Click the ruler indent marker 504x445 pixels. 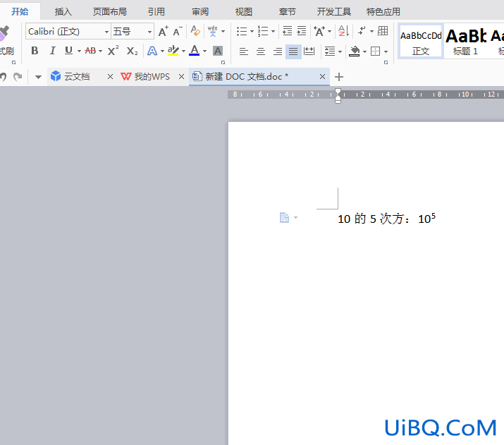(338, 95)
